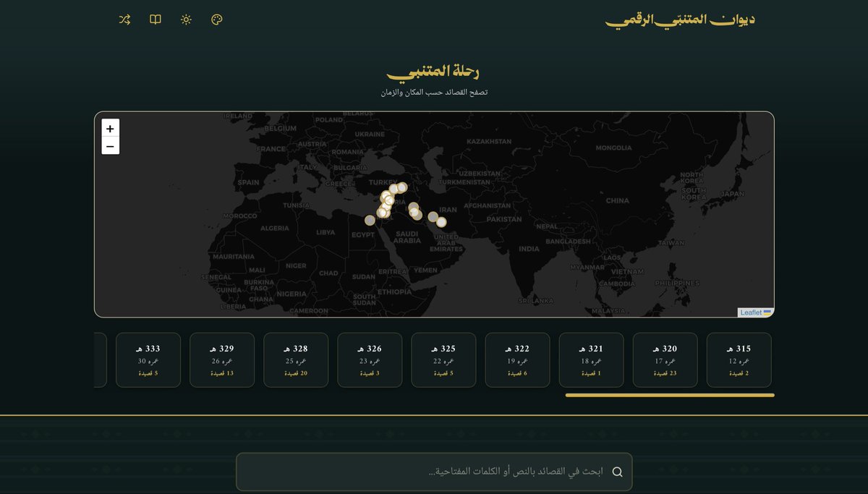
Task: Toggle the theme with the sun icon
Action: [x=185, y=20]
